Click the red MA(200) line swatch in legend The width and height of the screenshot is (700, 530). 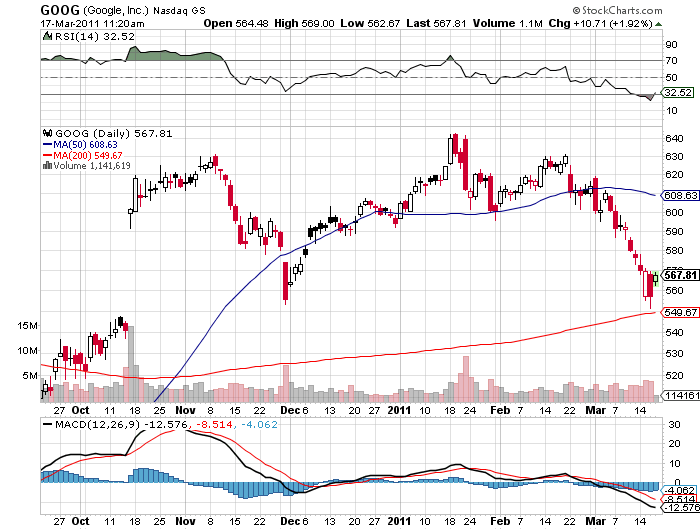pos(47,155)
